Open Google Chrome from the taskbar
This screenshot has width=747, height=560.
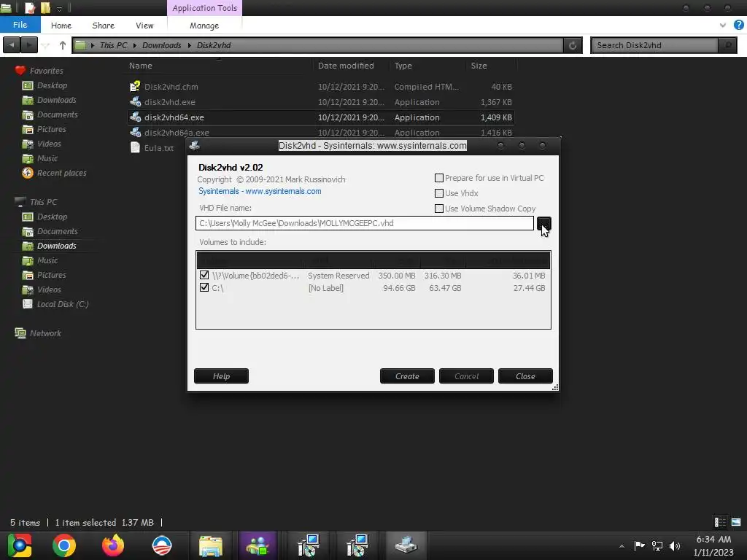(x=64, y=545)
